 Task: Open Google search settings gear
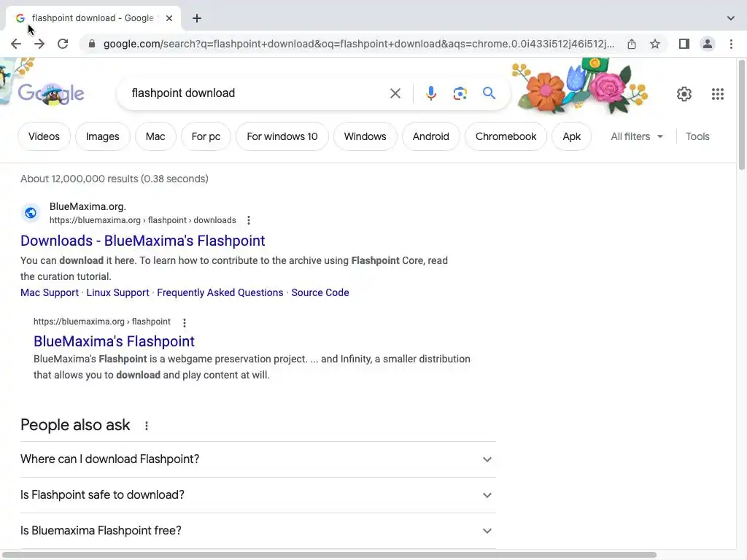684,94
